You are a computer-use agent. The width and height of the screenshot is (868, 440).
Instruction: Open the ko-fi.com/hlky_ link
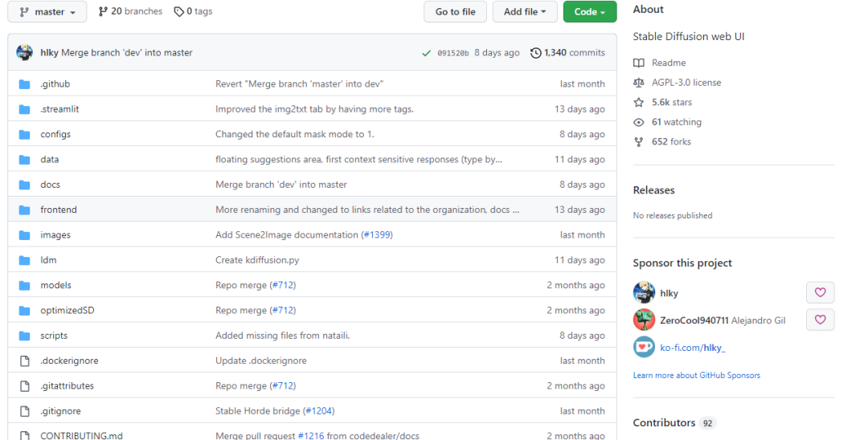(x=693, y=348)
